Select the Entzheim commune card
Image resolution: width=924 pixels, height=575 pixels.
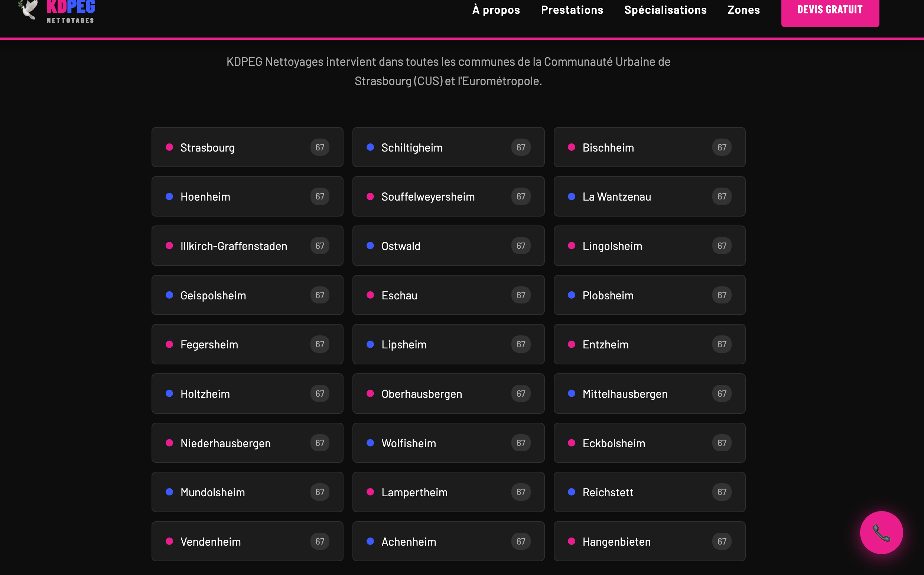coord(650,344)
